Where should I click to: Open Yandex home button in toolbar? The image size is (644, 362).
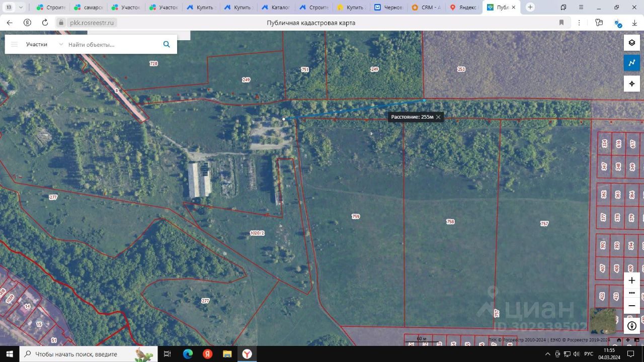click(x=27, y=23)
